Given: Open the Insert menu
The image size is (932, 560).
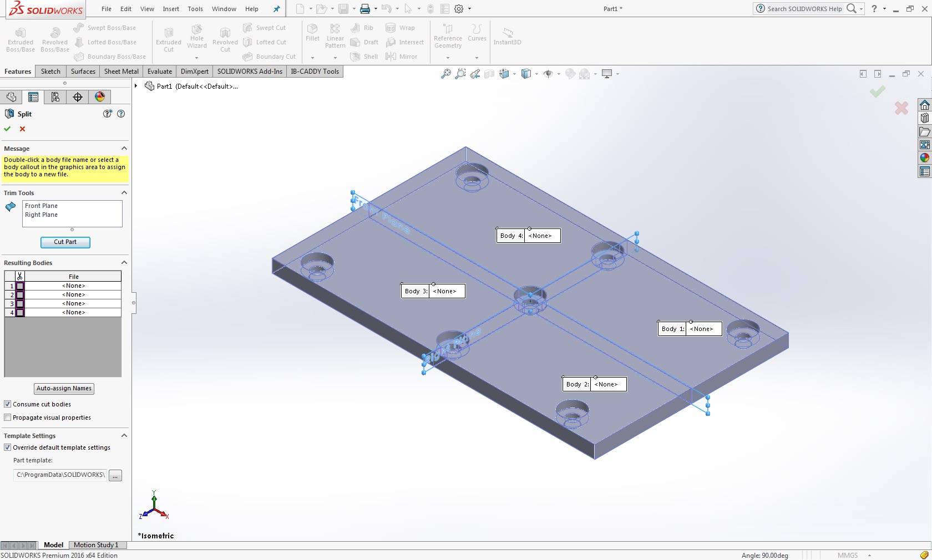Looking at the screenshot, I should click(x=171, y=9).
